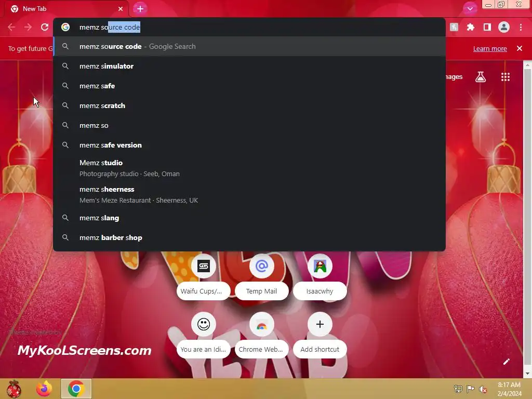This screenshot has height=399, width=532.
Task: Select suggestion memz barber shop
Action: (249, 237)
